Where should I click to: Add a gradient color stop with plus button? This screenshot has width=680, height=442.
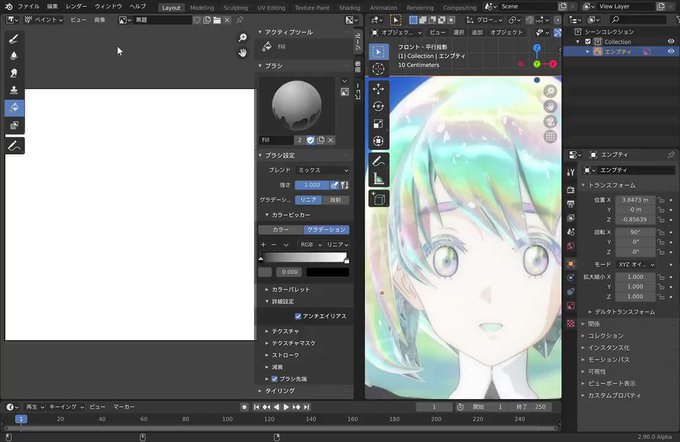(263, 245)
